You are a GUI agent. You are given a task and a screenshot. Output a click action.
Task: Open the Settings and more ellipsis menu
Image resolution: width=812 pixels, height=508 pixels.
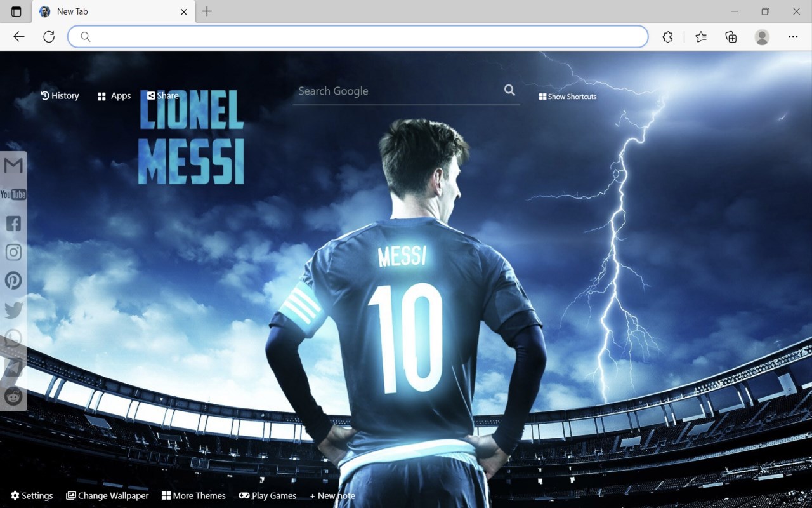[x=793, y=37]
